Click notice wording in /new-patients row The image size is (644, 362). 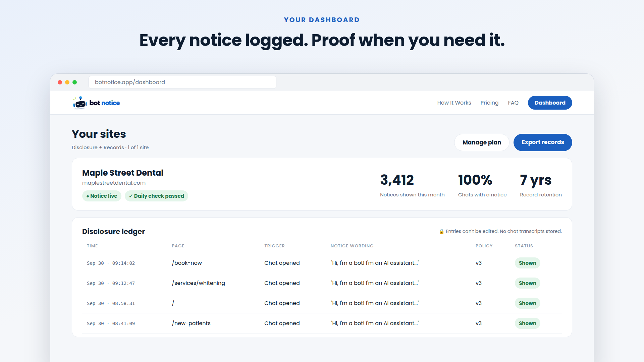[x=375, y=323]
